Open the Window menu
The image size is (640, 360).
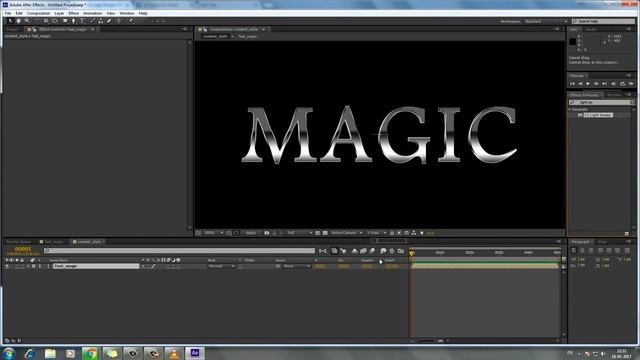[127, 13]
